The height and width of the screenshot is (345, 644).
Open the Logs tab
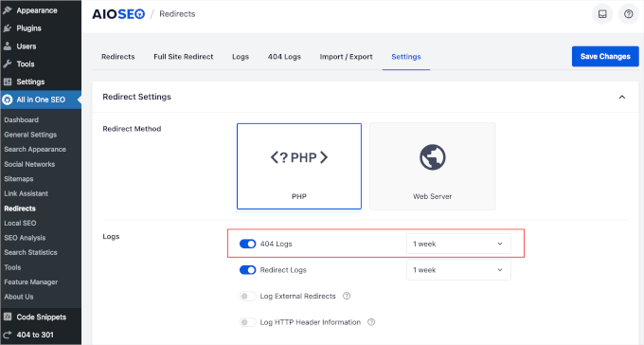point(241,57)
